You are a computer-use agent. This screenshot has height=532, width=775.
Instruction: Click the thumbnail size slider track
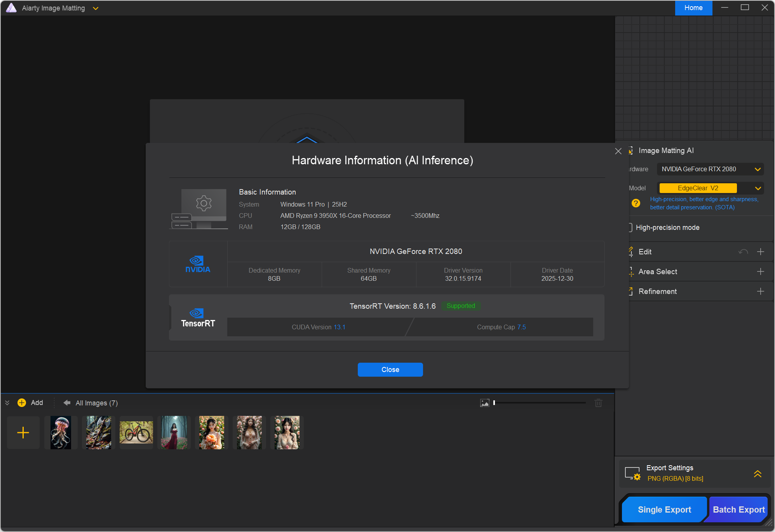(540, 403)
